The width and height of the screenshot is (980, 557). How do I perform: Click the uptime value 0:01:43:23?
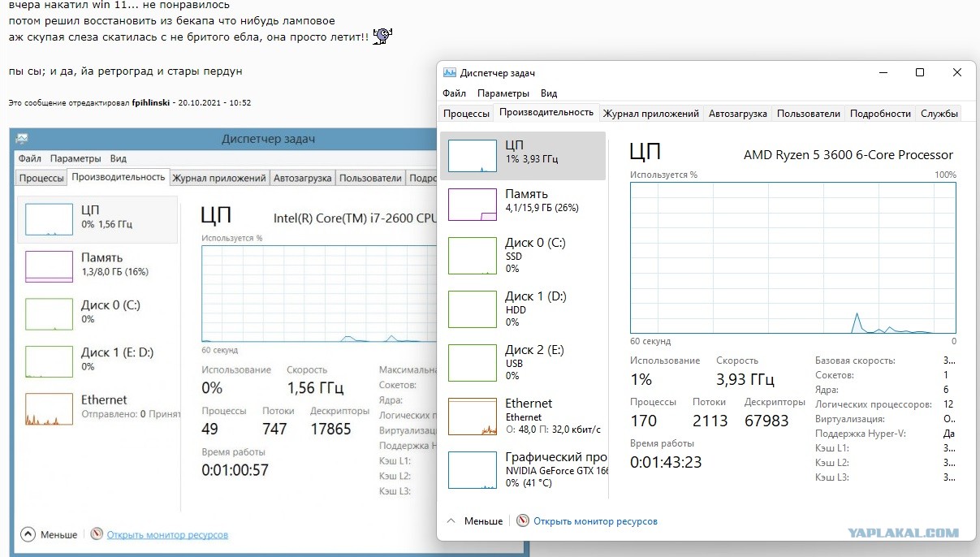(x=666, y=462)
